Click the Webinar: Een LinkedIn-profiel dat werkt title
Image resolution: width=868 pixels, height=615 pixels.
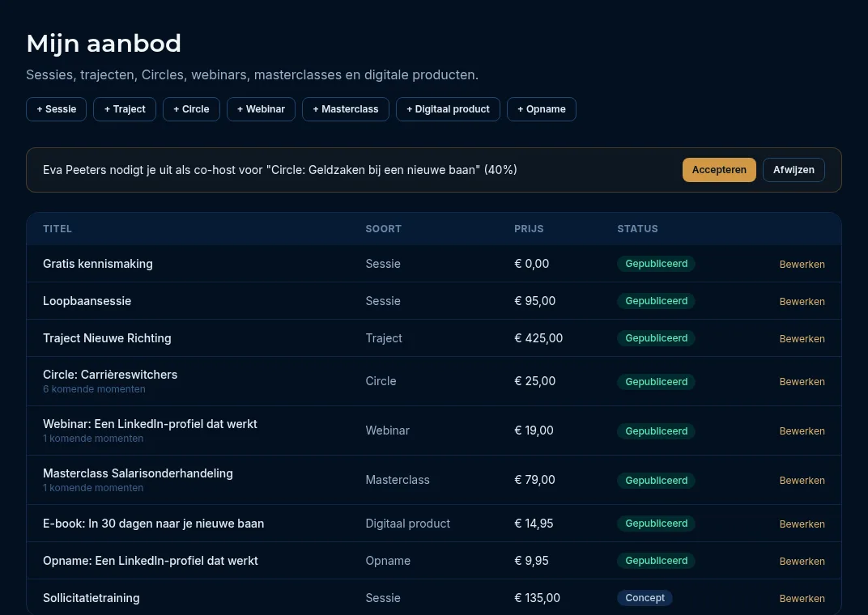(x=150, y=424)
